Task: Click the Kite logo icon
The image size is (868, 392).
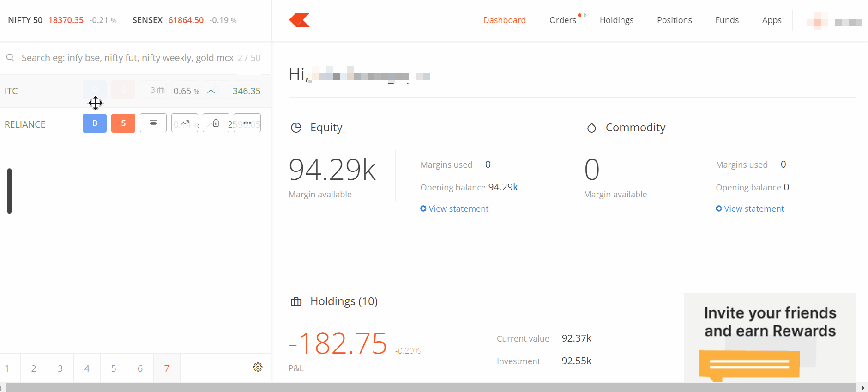Action: click(299, 20)
